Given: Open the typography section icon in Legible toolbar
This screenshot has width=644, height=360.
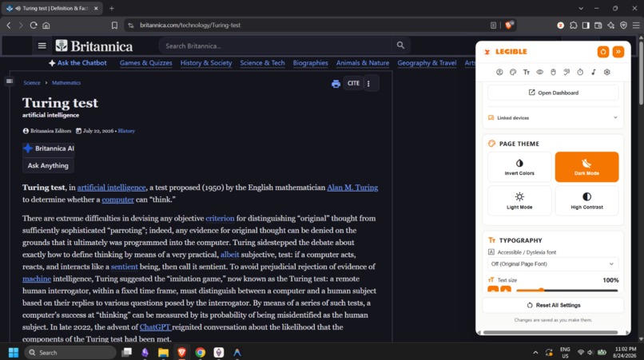Looking at the screenshot, I should [527, 73].
